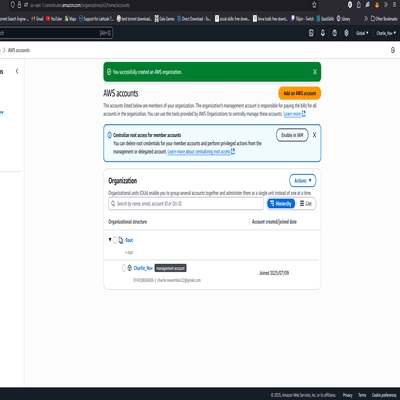Open Cookie preferences in footer
Image resolution: width=400 pixels, height=400 pixels.
click(x=384, y=395)
